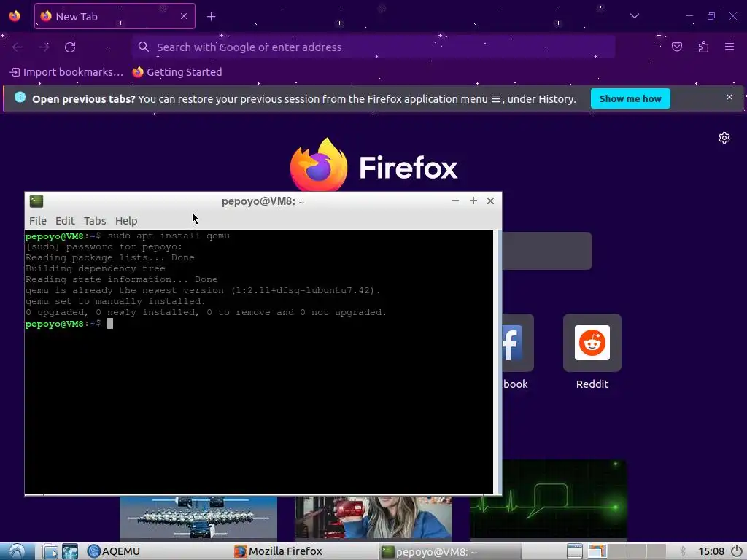Screen dimensions: 747x560
Task: Open the terminal Edit menu
Action: click(x=65, y=221)
